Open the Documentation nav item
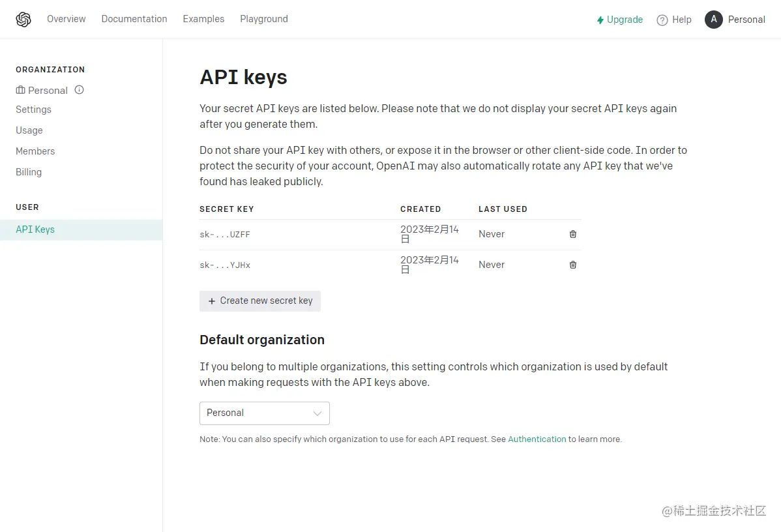 click(134, 19)
